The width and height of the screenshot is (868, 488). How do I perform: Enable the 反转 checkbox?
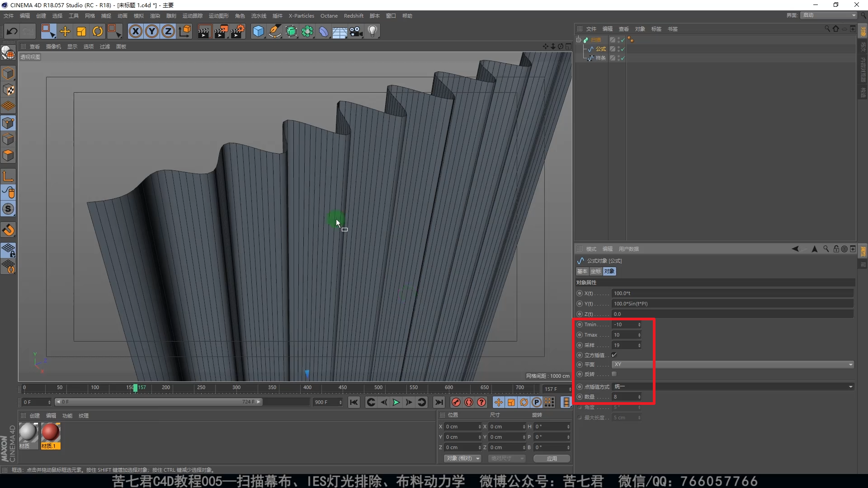(x=614, y=374)
